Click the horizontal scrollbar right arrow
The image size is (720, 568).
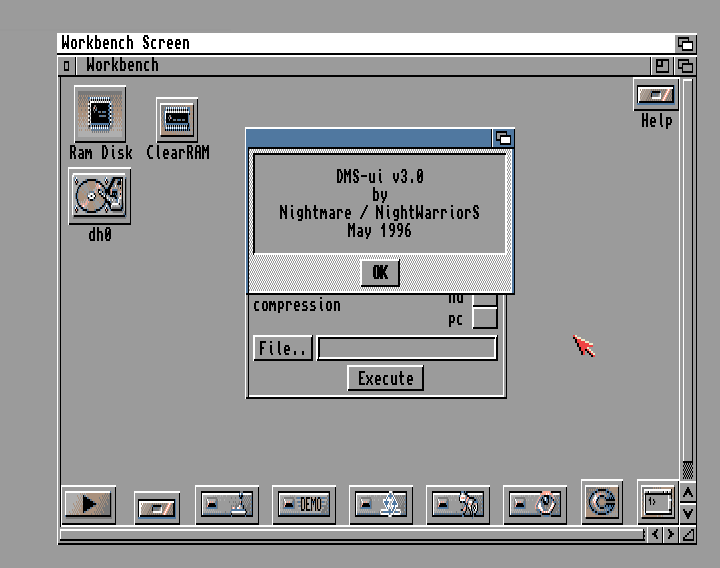tap(670, 535)
